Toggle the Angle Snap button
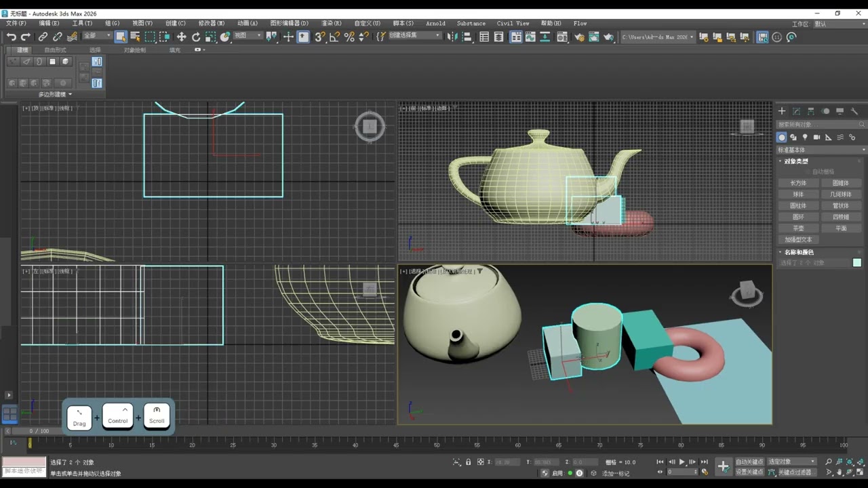Screen dimensions: 868x488 pyautogui.click(x=334, y=37)
